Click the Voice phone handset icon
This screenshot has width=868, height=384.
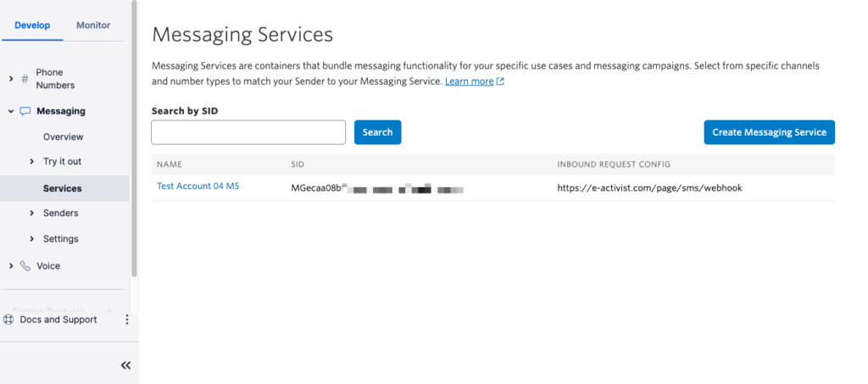pos(25,266)
